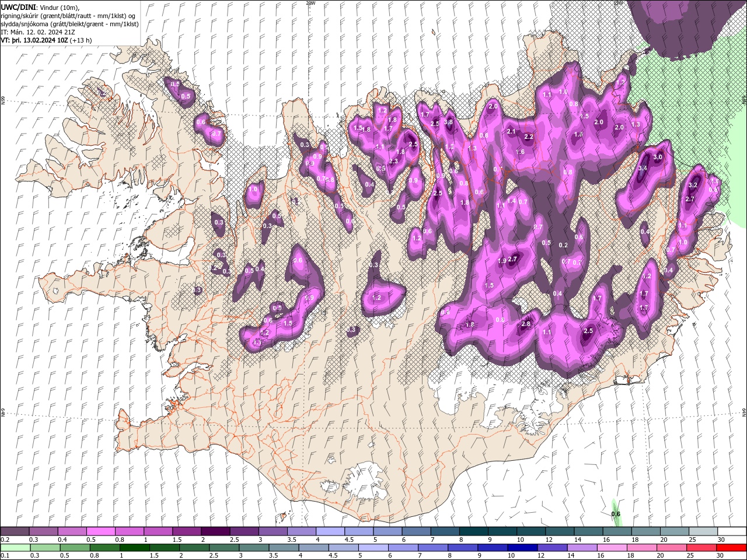Click the lavender 4–4.5 snow legend swatch
The width and height of the screenshot is (747, 560).
pyautogui.click(x=329, y=531)
